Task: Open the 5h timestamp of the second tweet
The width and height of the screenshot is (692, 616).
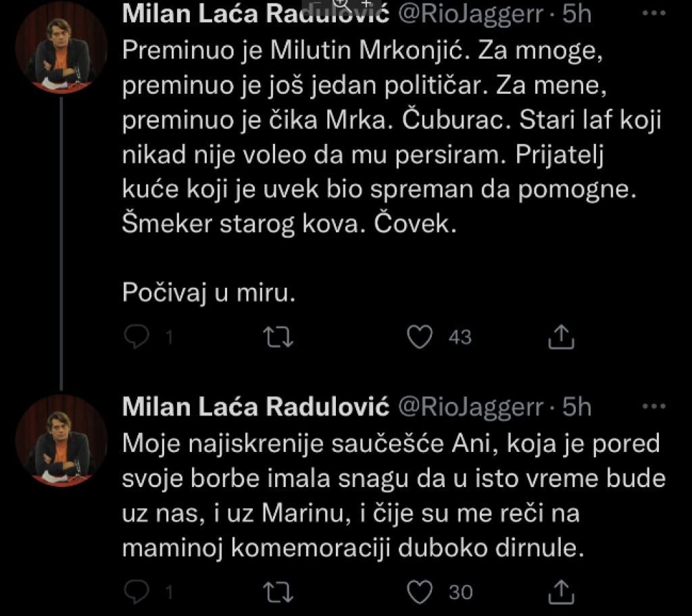Action: [x=576, y=407]
